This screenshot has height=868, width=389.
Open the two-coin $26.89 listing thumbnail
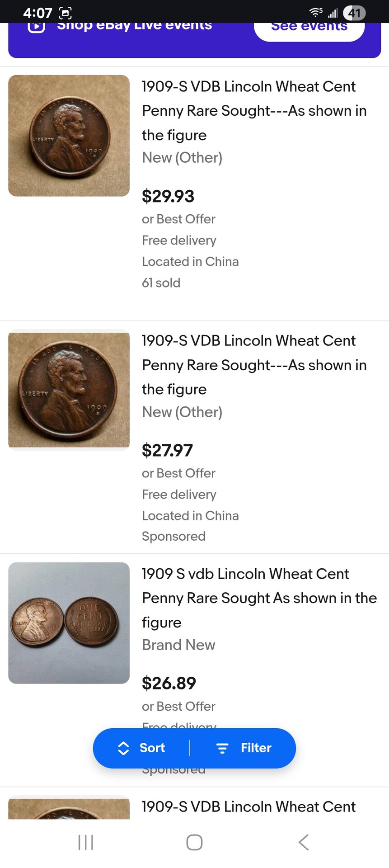[69, 623]
